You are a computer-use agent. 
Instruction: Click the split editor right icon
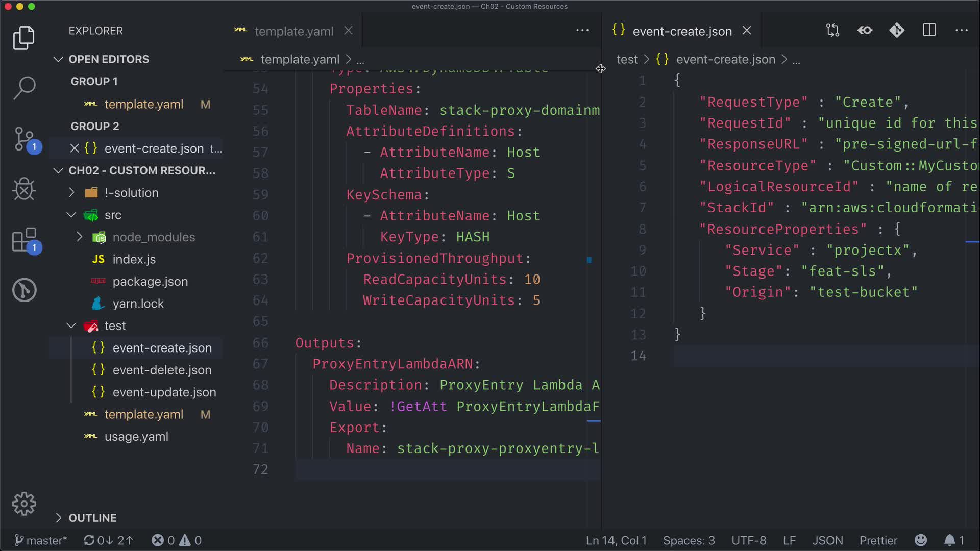929,31
